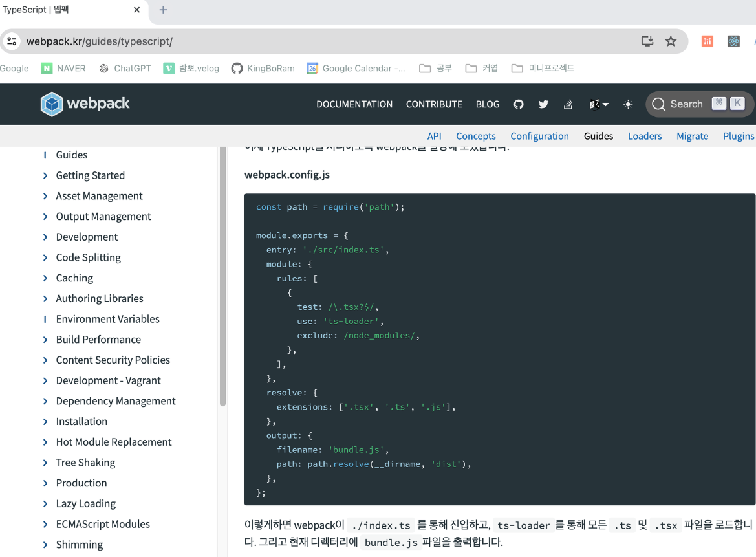Bookmark this page with the star icon
The image size is (756, 557).
coord(671,41)
